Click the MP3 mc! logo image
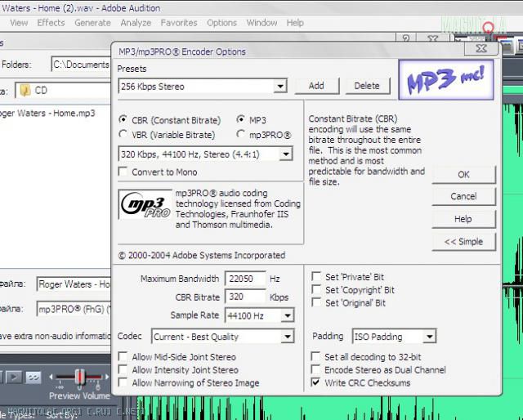Image resolution: width=523 pixels, height=420 pixels. click(x=446, y=79)
